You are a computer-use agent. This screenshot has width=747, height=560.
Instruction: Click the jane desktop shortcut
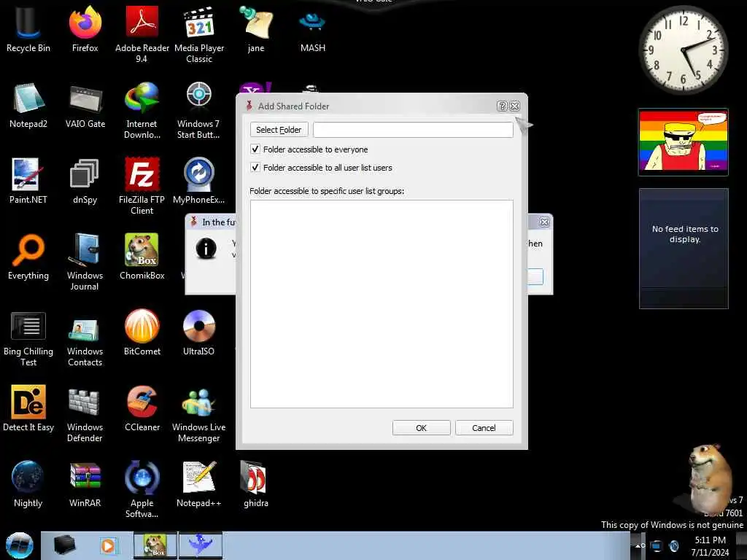point(256,29)
